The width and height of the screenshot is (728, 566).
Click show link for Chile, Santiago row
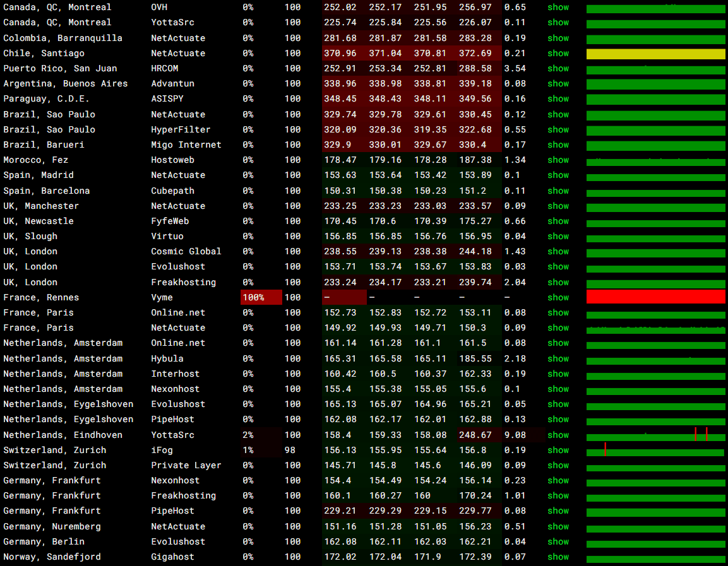tap(558, 54)
